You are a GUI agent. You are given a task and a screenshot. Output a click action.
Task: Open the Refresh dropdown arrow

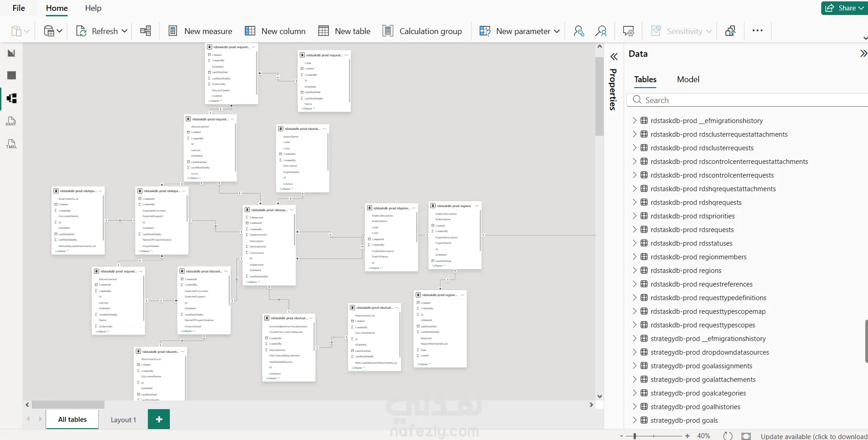point(124,31)
